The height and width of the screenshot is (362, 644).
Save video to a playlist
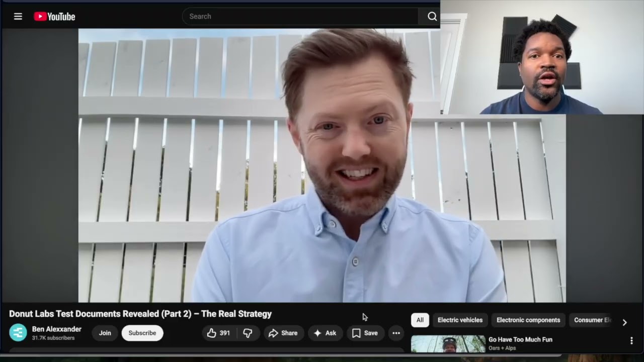[365, 333]
